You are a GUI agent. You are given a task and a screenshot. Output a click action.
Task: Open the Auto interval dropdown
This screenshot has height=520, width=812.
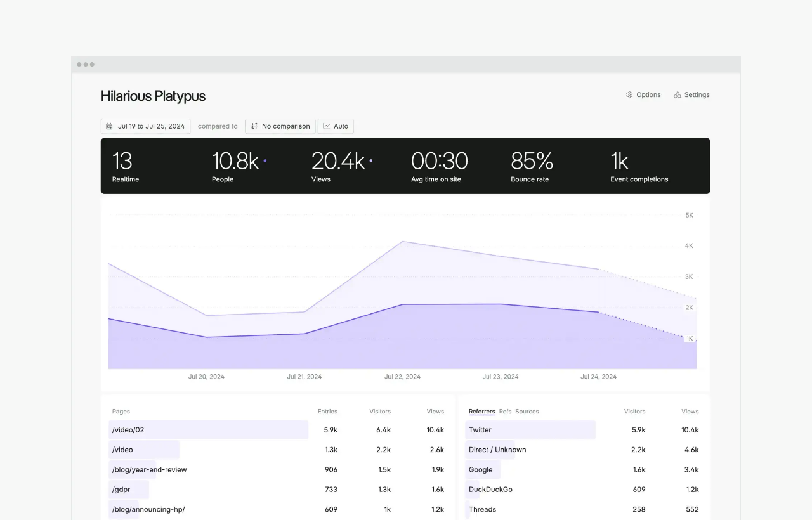336,126
